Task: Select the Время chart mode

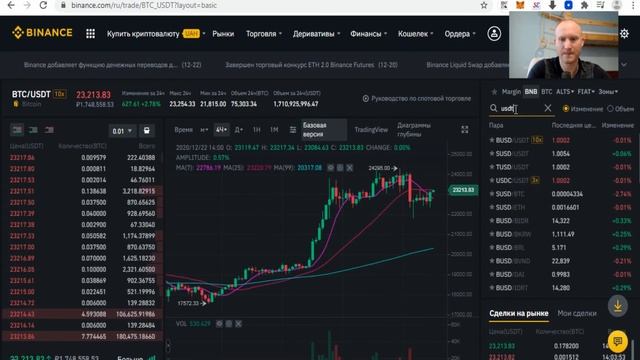Action: pyautogui.click(x=183, y=130)
